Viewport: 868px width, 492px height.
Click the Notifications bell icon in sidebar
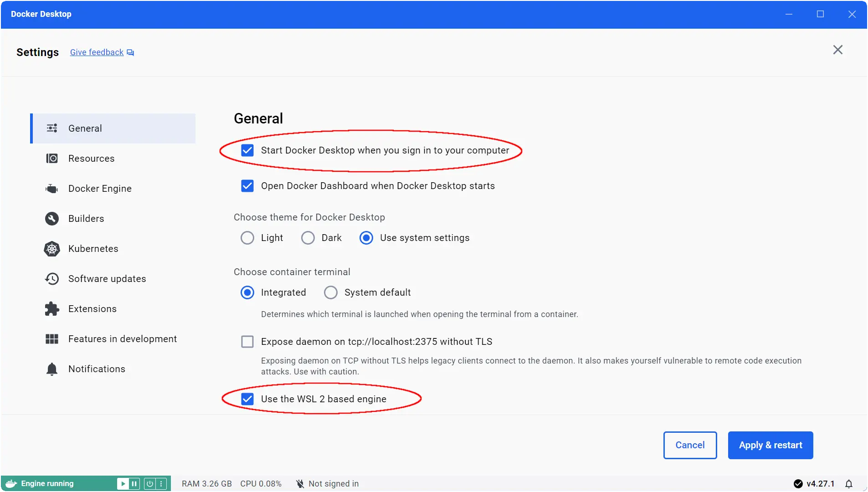click(x=52, y=369)
